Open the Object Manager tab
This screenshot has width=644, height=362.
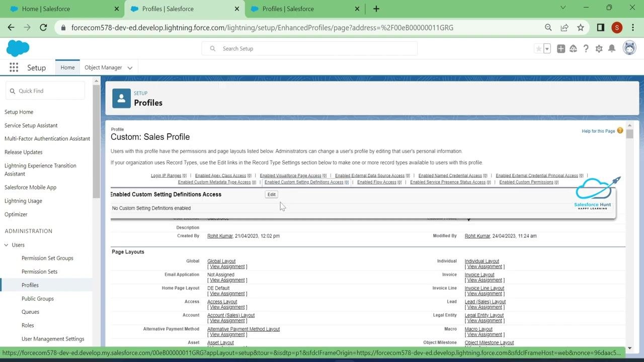(103, 67)
